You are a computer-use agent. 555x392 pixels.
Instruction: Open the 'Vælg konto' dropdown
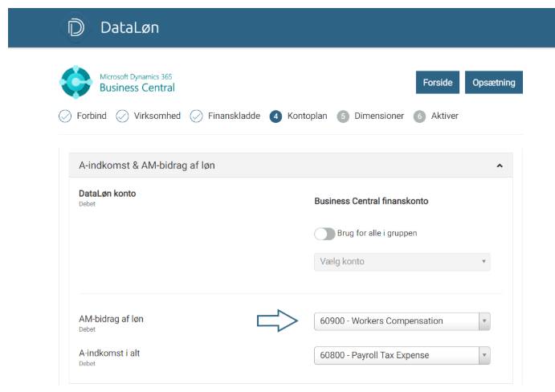402,262
